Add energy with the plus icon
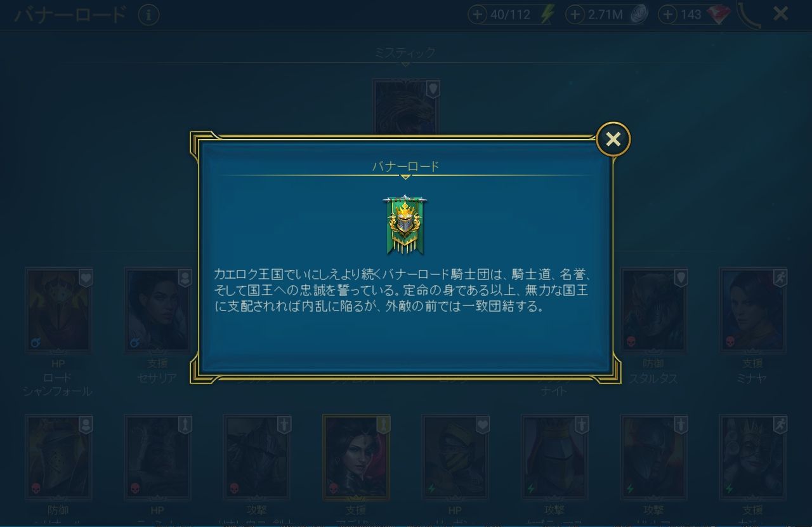Image resolution: width=812 pixels, height=527 pixels. (x=477, y=15)
